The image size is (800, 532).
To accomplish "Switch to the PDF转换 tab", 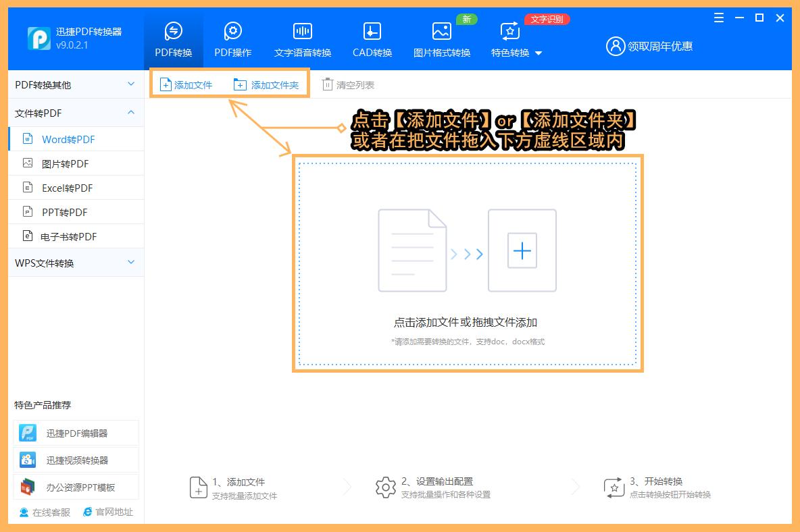I will click(173, 38).
